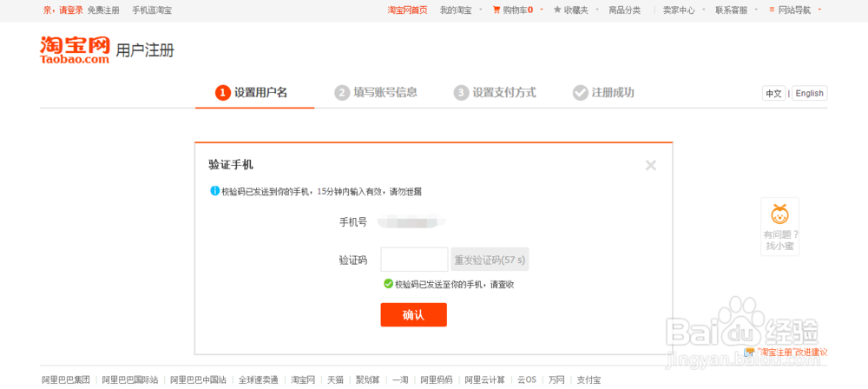Click the 注册成功 checkmark step icon
868x389 pixels.
[x=580, y=93]
